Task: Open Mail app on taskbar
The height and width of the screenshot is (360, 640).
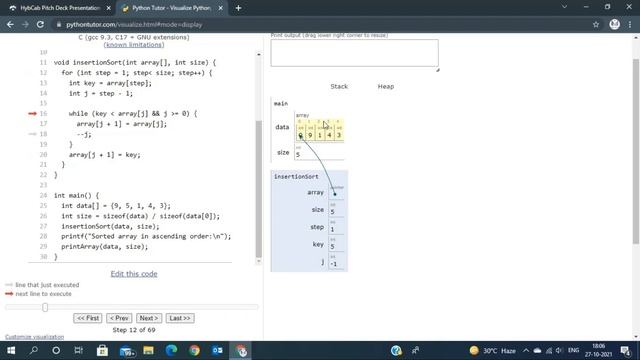Action: pos(127,351)
